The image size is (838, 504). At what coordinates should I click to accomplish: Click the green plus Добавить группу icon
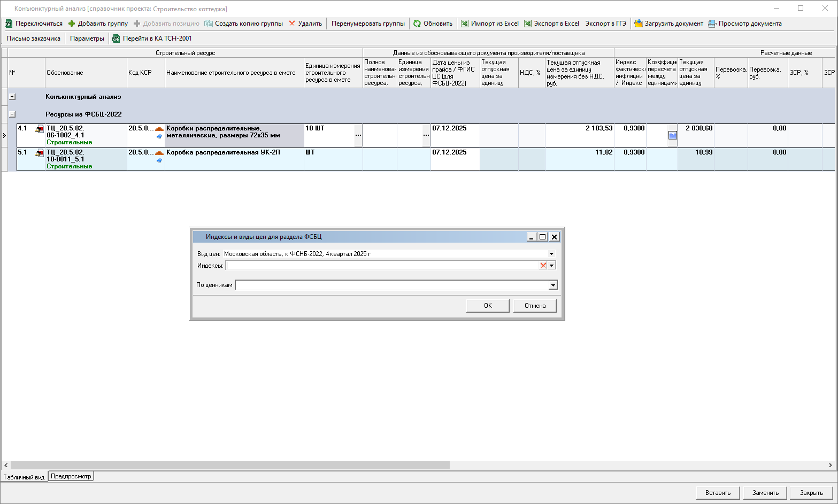pyautogui.click(x=72, y=24)
